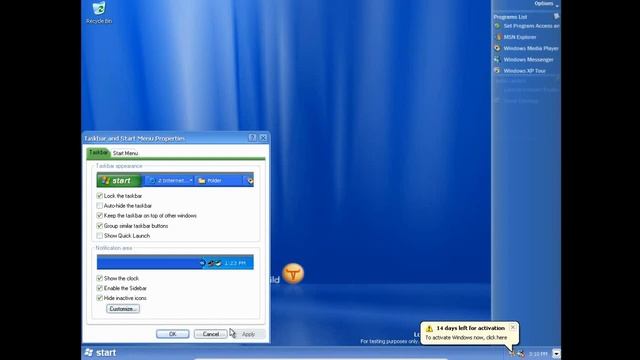This screenshot has height=360, width=640.
Task: Toggle Enable the Sidebar checkbox
Action: (x=100, y=288)
